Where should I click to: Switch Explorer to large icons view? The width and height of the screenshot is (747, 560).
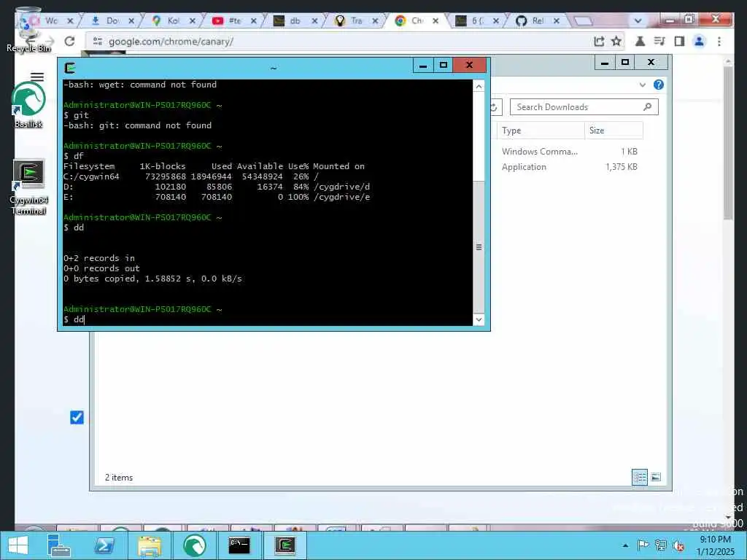pyautogui.click(x=656, y=477)
